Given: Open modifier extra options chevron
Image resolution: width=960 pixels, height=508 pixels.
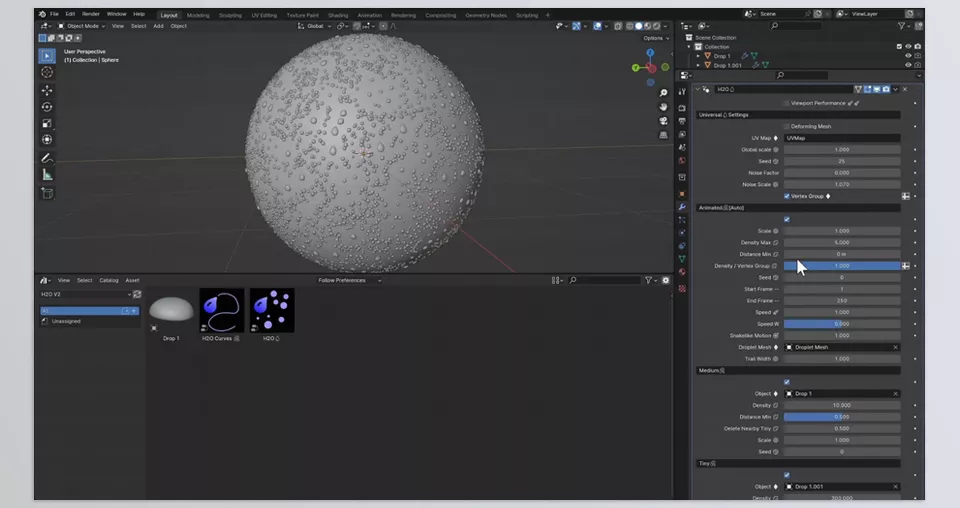Looking at the screenshot, I should coord(896,89).
